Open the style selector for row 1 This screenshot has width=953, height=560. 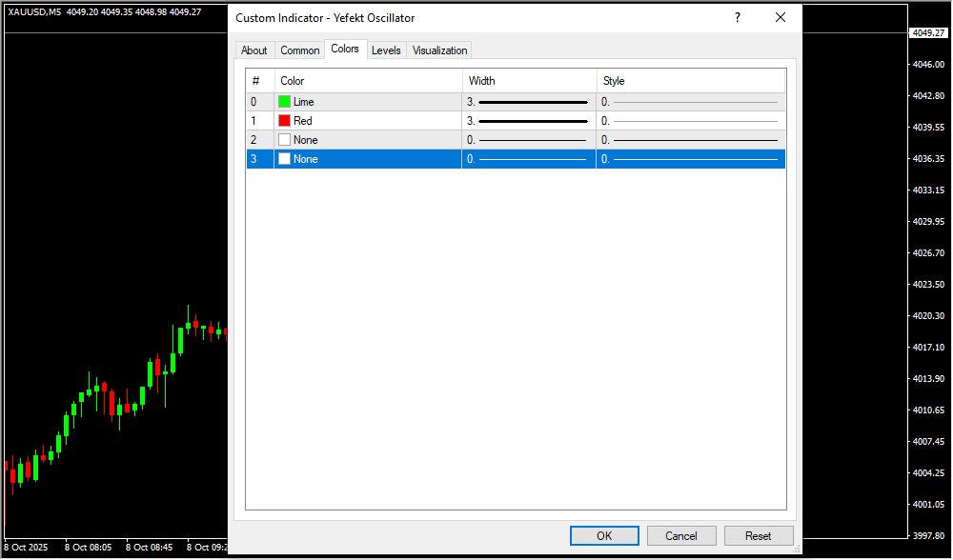[x=691, y=121]
